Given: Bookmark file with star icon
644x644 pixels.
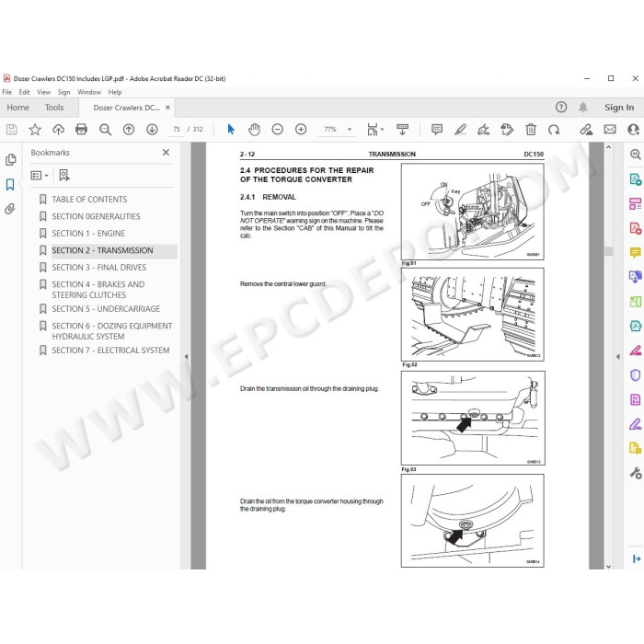Looking at the screenshot, I should tap(35, 130).
